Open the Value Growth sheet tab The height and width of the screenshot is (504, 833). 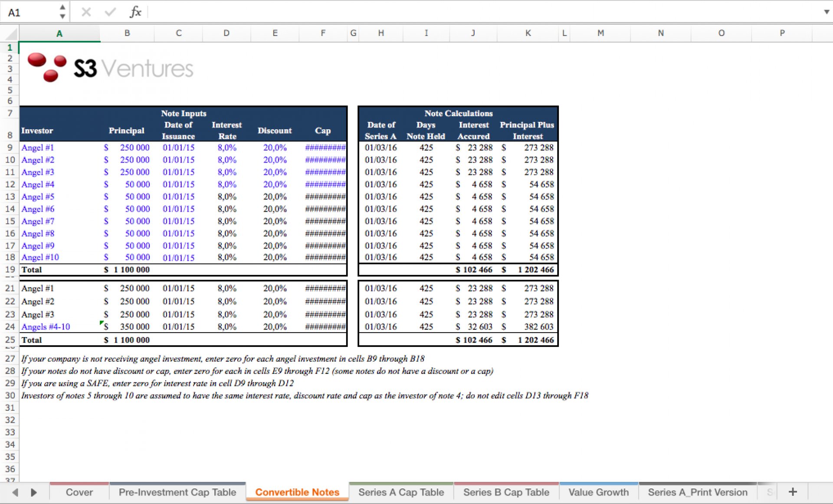coord(598,492)
